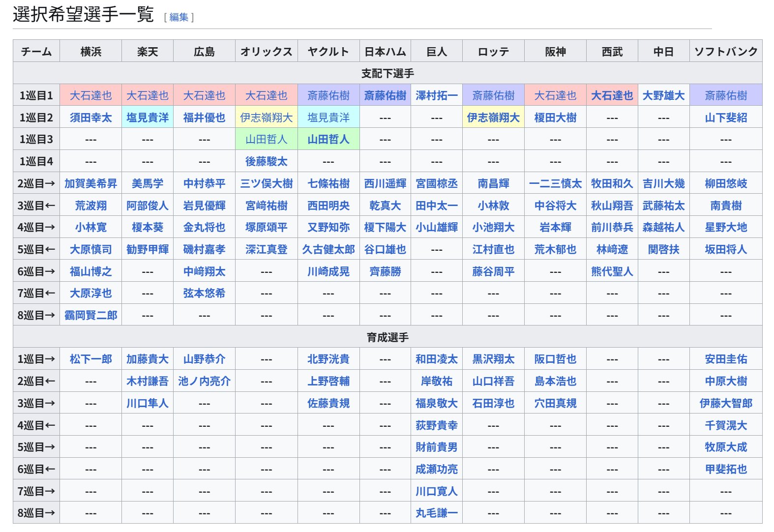Click the 須田幸太 player link
Viewport: 774px width, 532px height.
pyautogui.click(x=90, y=118)
